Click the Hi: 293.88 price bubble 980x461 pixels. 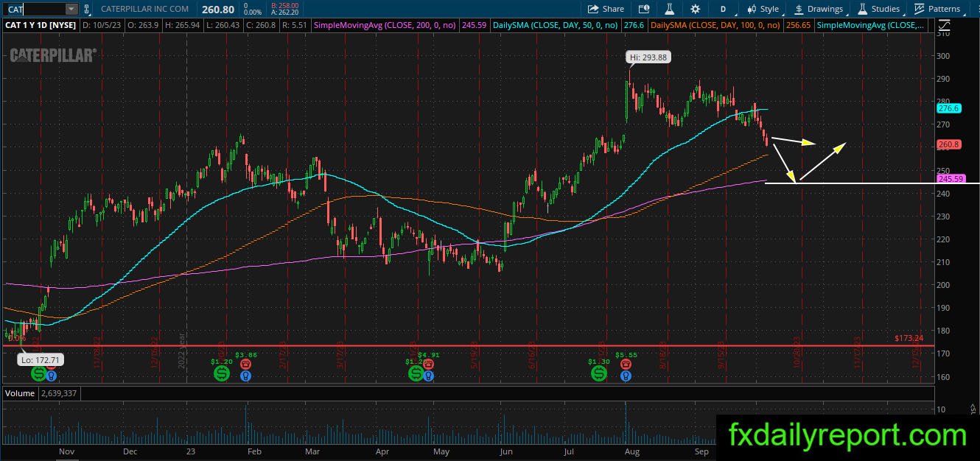coord(648,57)
